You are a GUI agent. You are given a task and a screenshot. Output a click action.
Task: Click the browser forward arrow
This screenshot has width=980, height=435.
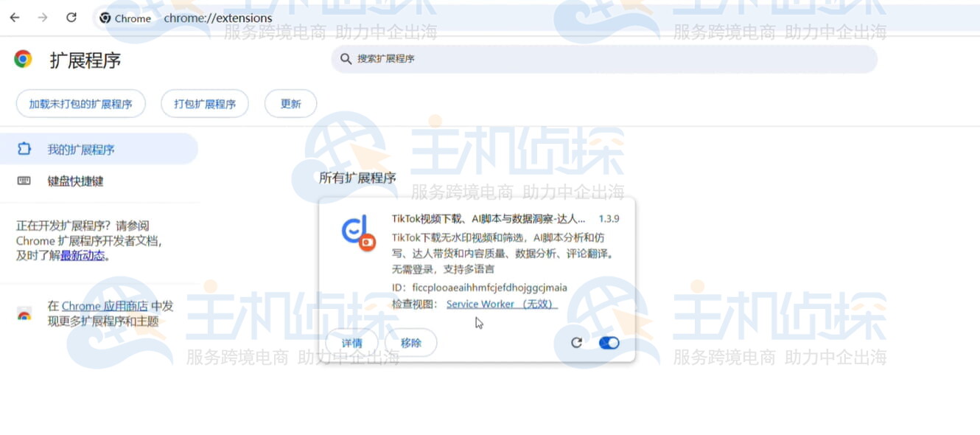(43, 18)
